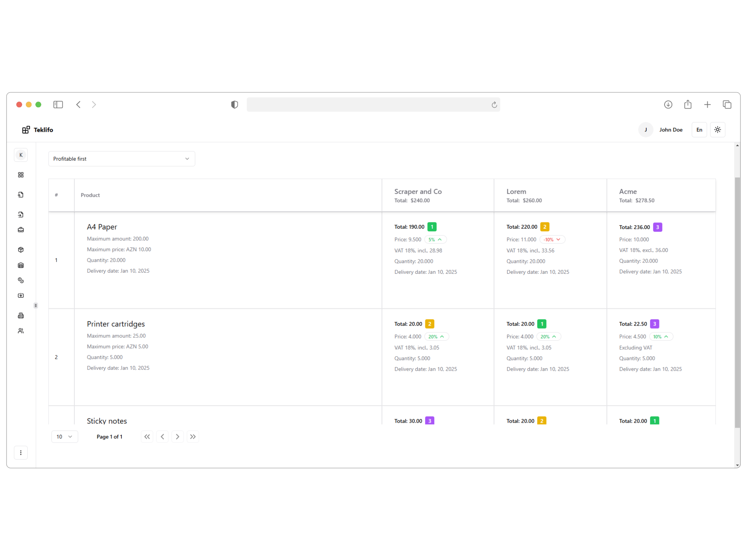Open the rows per page dropdown
The height and width of the screenshot is (560, 747).
point(65,437)
